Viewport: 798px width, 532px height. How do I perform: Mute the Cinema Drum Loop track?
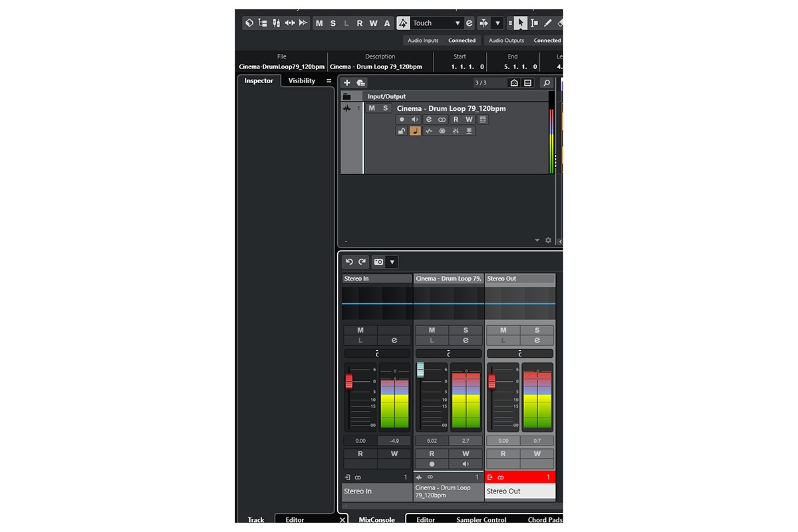tap(372, 108)
